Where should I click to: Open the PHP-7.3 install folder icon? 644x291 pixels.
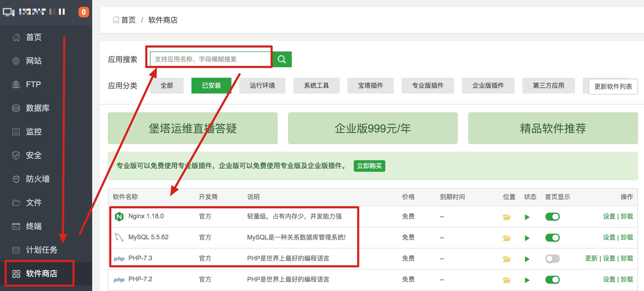tap(507, 259)
